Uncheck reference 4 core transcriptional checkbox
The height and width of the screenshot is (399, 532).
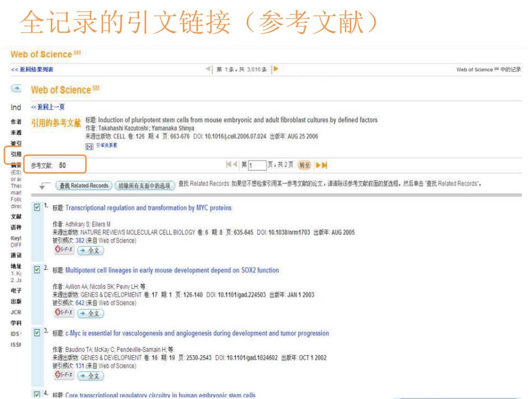37,395
